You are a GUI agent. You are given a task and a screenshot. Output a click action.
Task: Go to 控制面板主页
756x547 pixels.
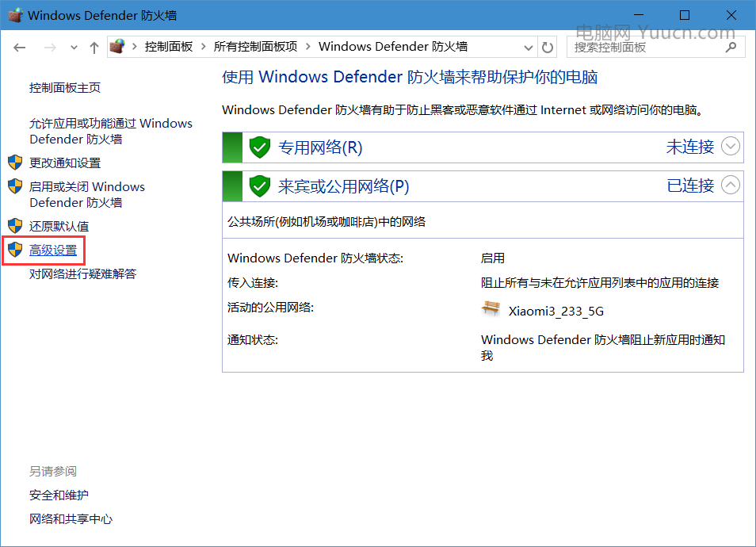(65, 88)
